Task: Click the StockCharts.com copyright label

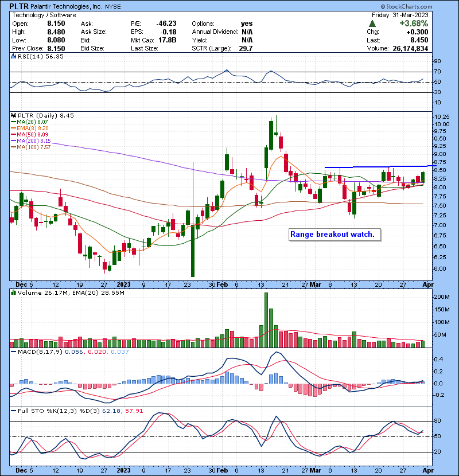Action: [x=406, y=6]
